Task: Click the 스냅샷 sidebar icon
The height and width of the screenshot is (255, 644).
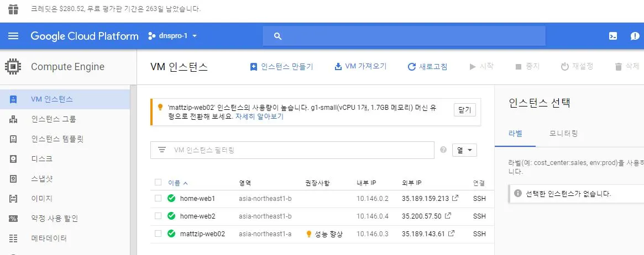Action: 13,179
